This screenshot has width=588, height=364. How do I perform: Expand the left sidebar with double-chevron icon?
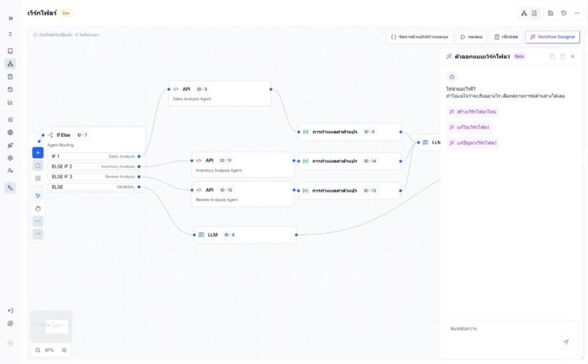point(10,18)
